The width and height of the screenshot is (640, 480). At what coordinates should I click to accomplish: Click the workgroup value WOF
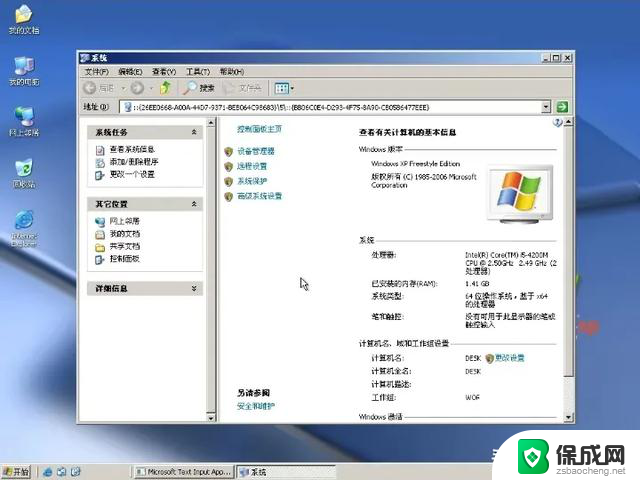[x=472, y=397]
